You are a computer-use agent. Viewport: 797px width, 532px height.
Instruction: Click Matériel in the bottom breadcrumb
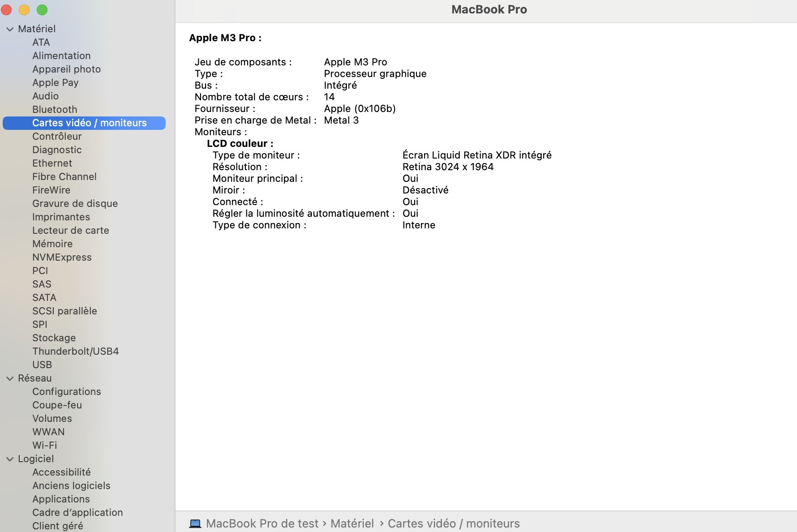352,523
